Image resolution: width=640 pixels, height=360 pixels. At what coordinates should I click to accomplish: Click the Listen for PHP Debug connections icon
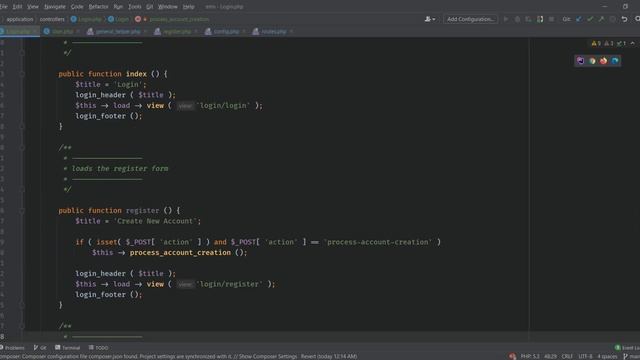pyautogui.click(x=540, y=19)
